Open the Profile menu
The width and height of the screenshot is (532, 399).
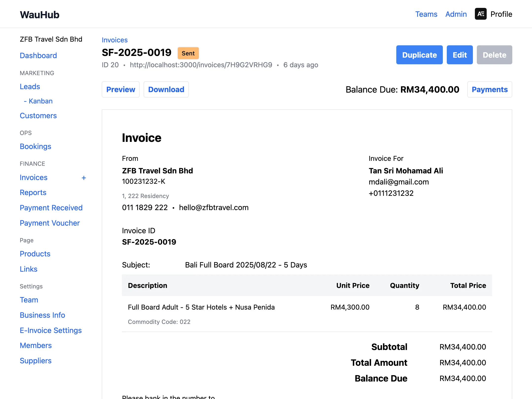pos(501,14)
